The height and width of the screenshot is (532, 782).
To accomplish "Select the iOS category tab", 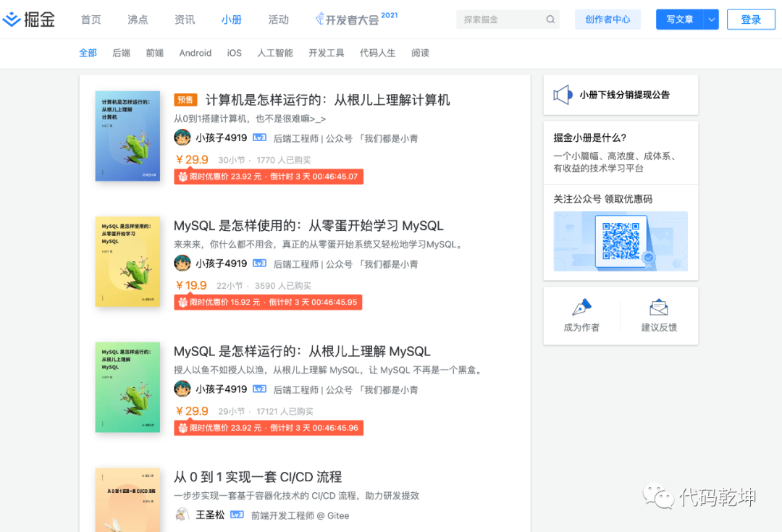I will pyautogui.click(x=235, y=53).
